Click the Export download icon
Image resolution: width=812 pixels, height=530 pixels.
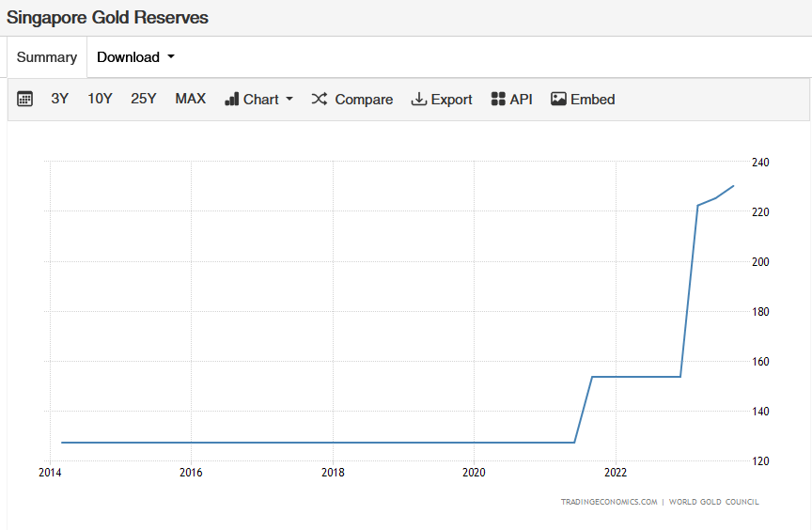pyautogui.click(x=419, y=99)
